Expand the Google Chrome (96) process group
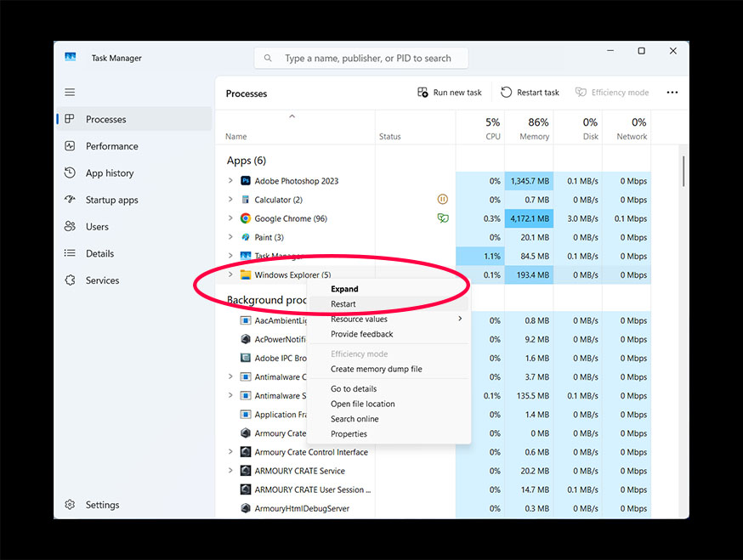This screenshot has width=743, height=560. coord(230,218)
